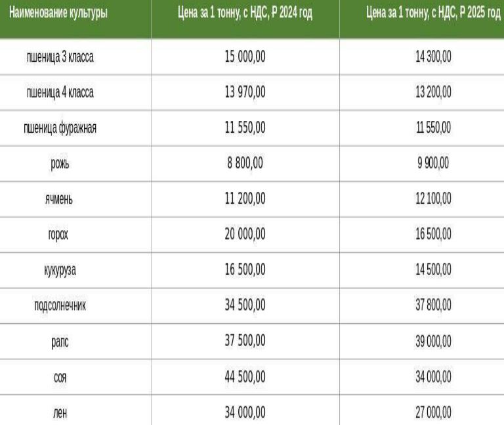Select the 44 500,00 price for соя
This screenshot has height=425, width=504.
pyautogui.click(x=245, y=377)
